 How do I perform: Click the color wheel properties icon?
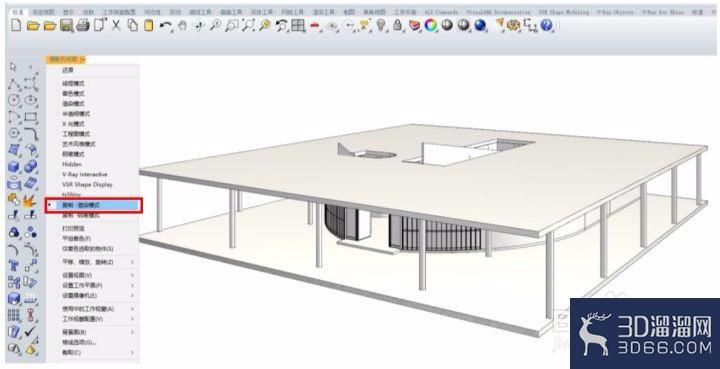[x=431, y=25]
